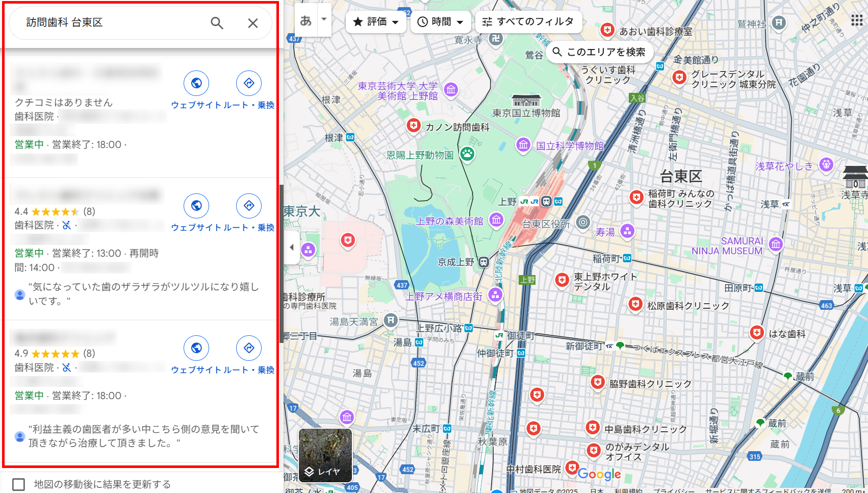Select the 東上野ホワイトデンタル map pin
The image size is (868, 493).
point(562,280)
